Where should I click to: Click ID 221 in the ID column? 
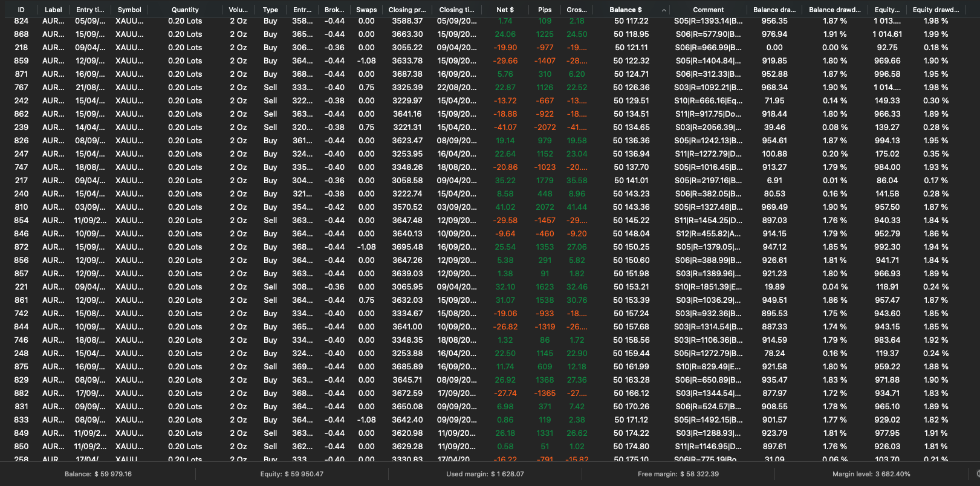[21, 287]
